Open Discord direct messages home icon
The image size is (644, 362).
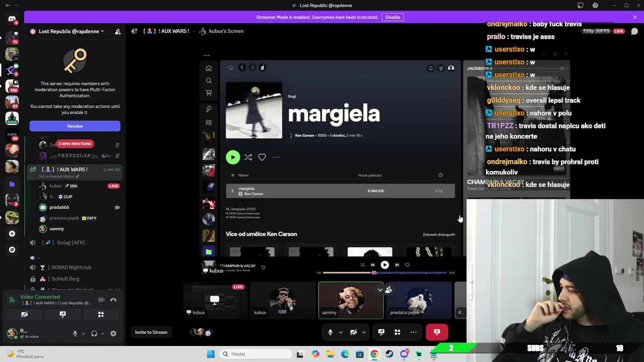click(x=12, y=19)
